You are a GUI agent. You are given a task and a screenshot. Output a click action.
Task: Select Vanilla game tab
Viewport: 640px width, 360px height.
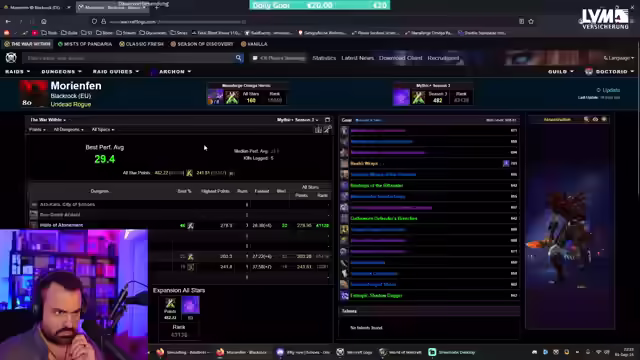pyautogui.click(x=254, y=44)
